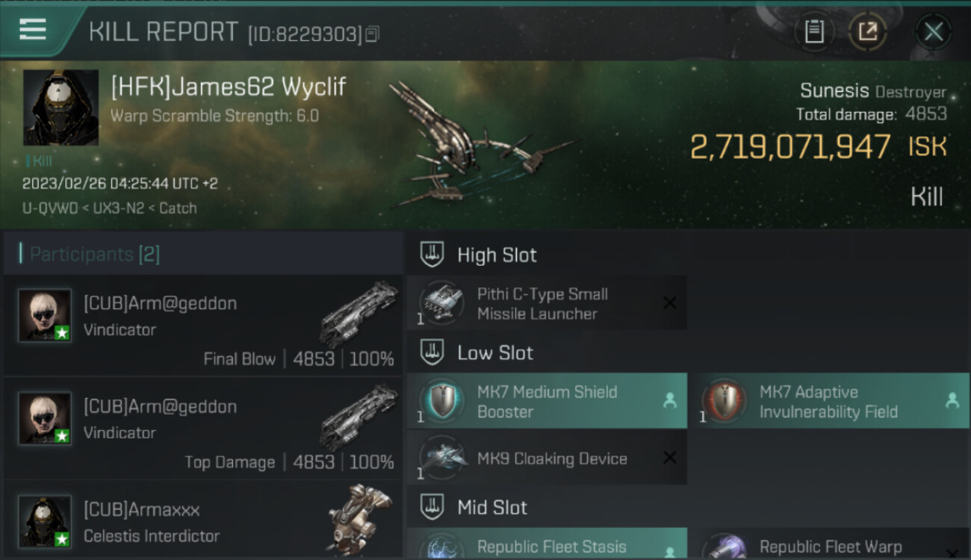This screenshot has width=971, height=560.
Task: Copy the kill report ID
Action: (372, 34)
